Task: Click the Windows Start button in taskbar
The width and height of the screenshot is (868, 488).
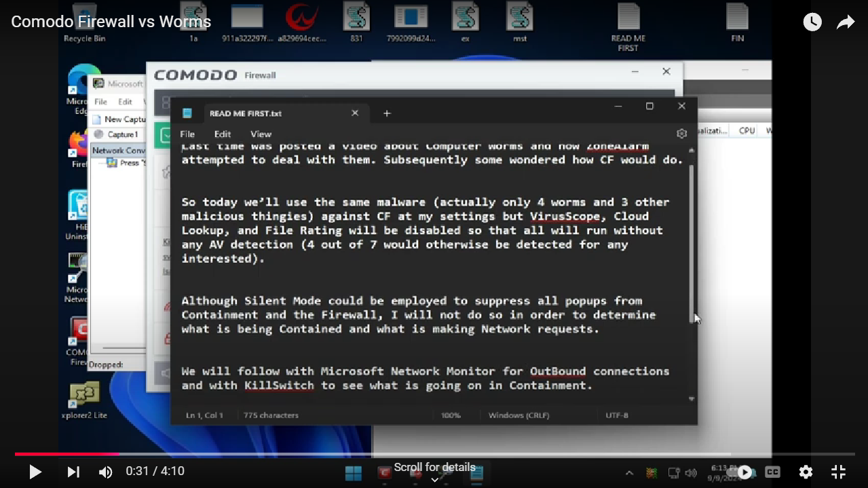Action: pos(354,472)
